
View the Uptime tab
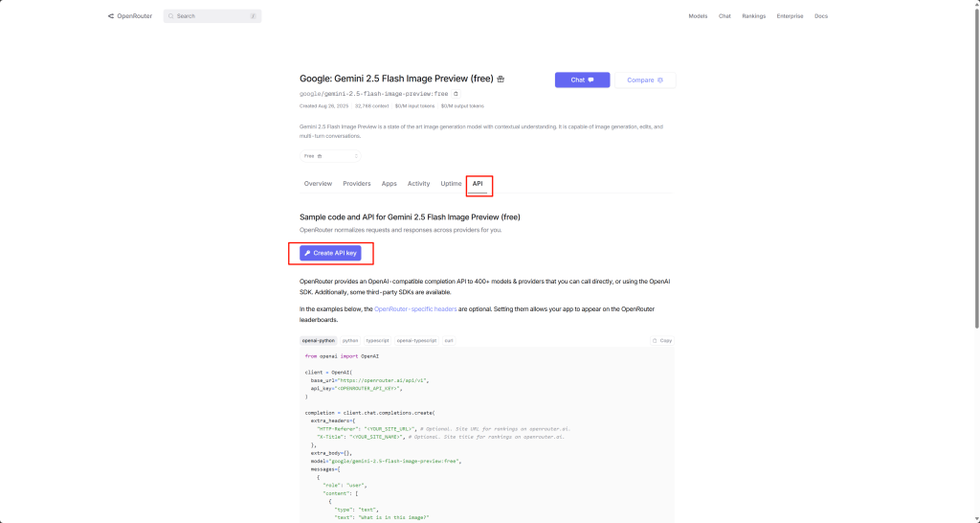pos(450,183)
